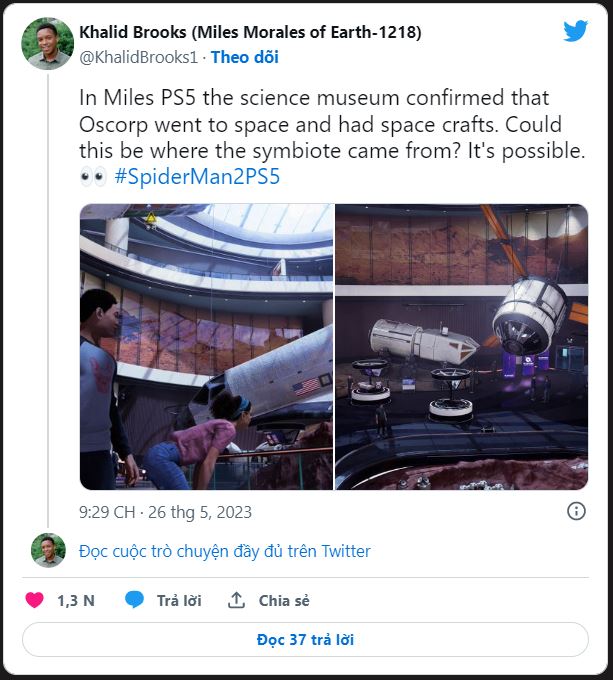
Task: Click Đọc cuộc trò chuyện đầy đủ link
Action: click(224, 551)
